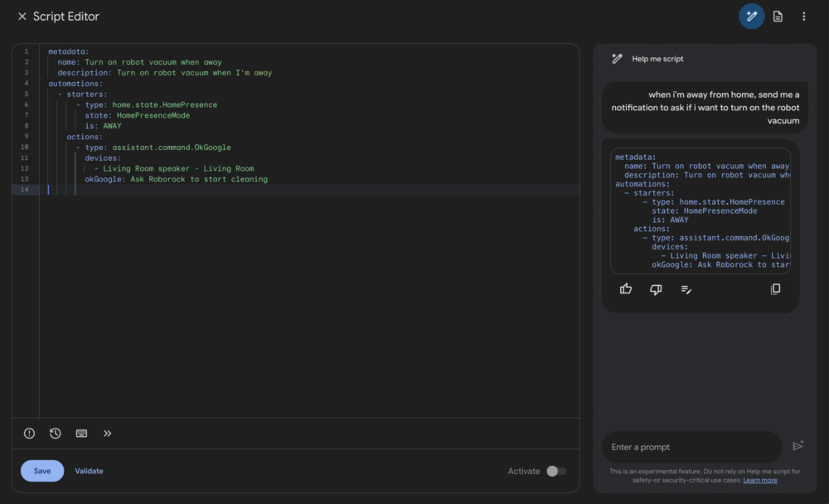The image size is (829, 504).
Task: Click the Enter a prompt field
Action: tap(691, 446)
